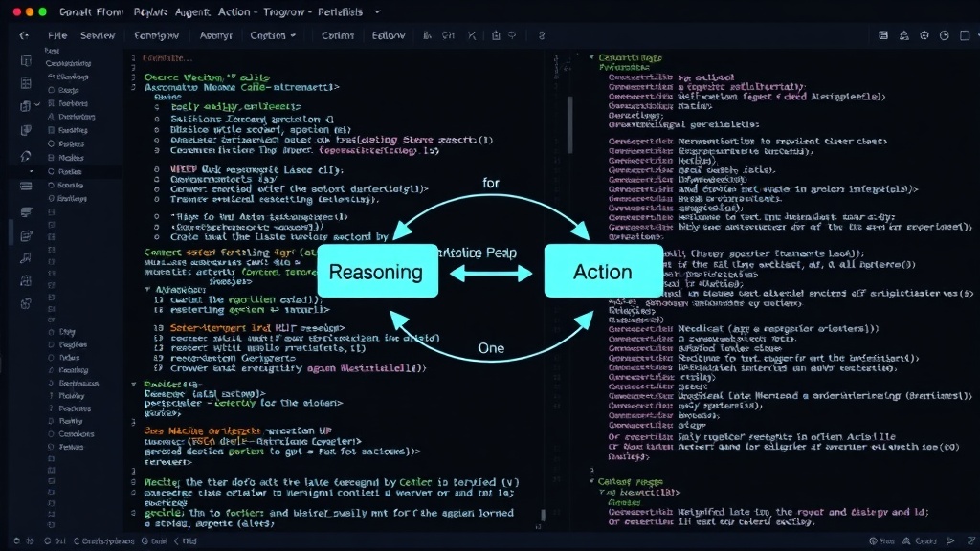The height and width of the screenshot is (551, 980).
Task: Open the 'Eollonv' toolbar item
Action: coord(389,35)
